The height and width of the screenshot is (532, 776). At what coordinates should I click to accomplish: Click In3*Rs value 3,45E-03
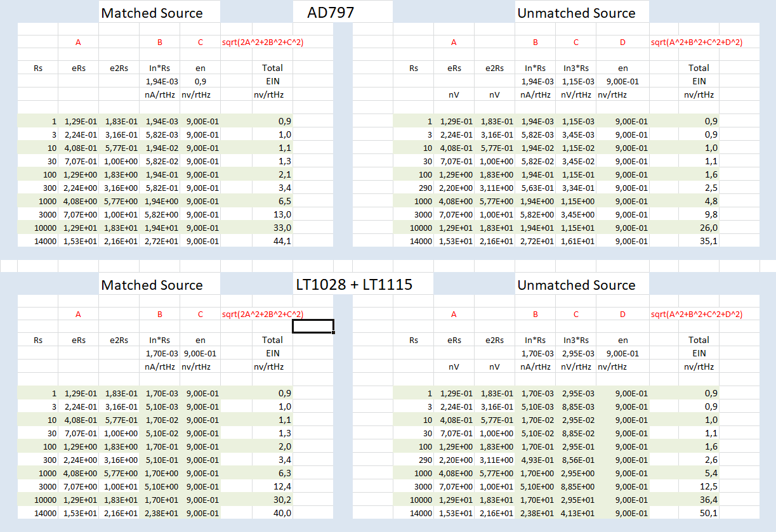(x=579, y=134)
